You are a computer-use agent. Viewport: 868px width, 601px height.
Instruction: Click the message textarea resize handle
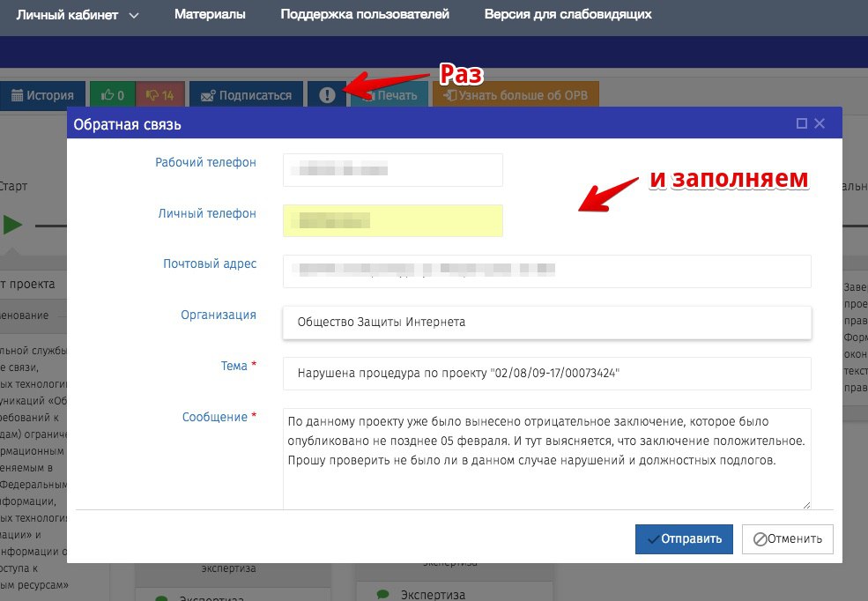pos(806,505)
